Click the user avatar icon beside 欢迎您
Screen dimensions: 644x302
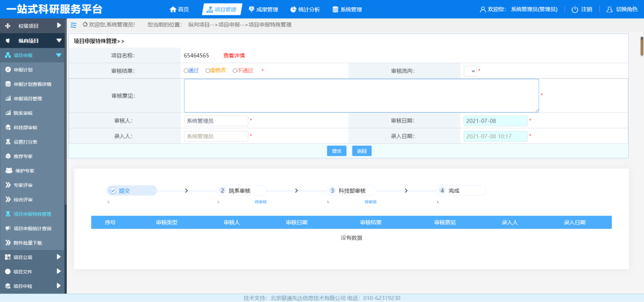coord(483,9)
